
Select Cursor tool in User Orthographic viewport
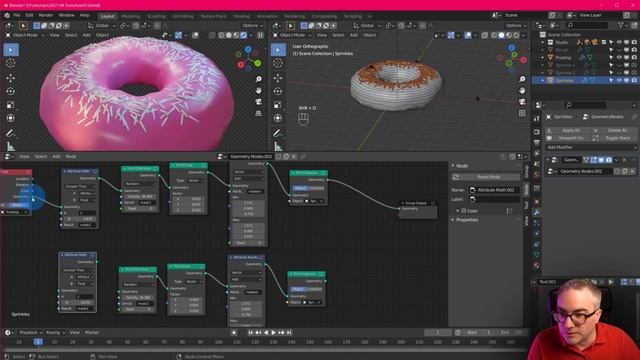(x=278, y=63)
